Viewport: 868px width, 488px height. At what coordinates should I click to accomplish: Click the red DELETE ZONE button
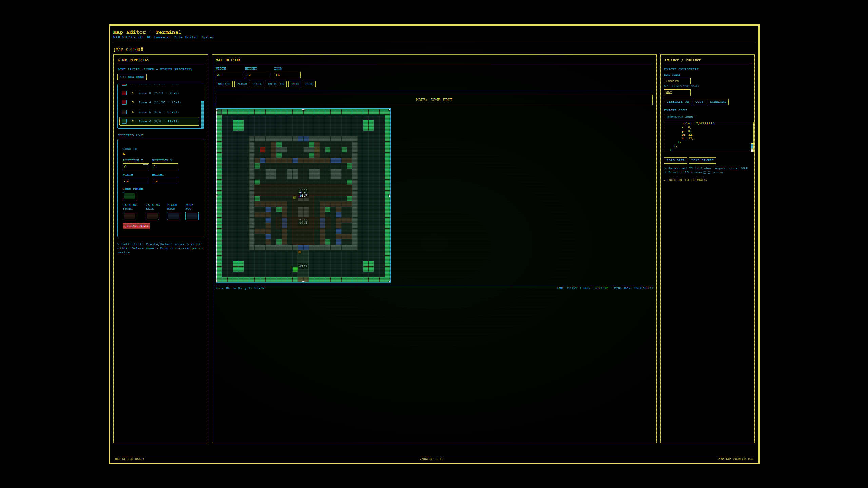pyautogui.click(x=136, y=226)
